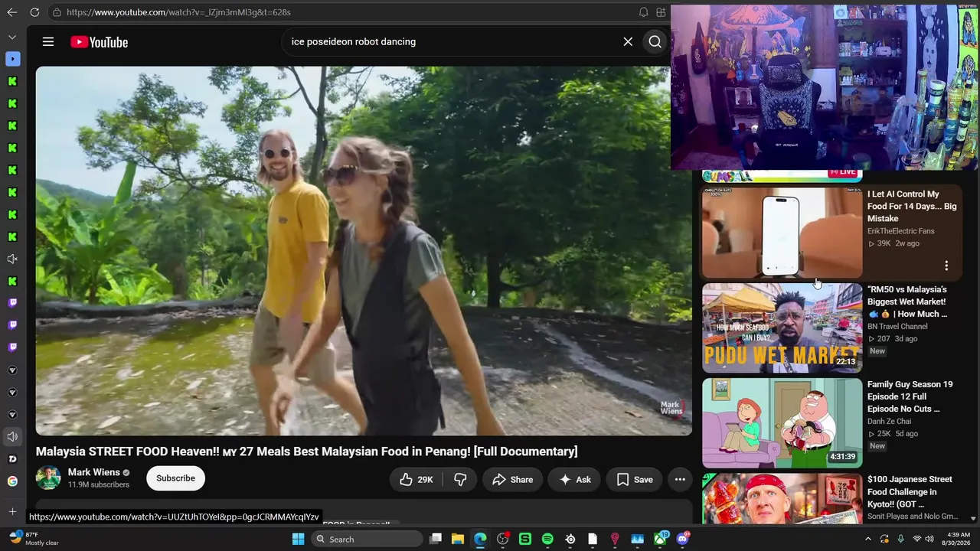Reload the current YouTube page
Screen dimensions: 980x551
[34, 12]
